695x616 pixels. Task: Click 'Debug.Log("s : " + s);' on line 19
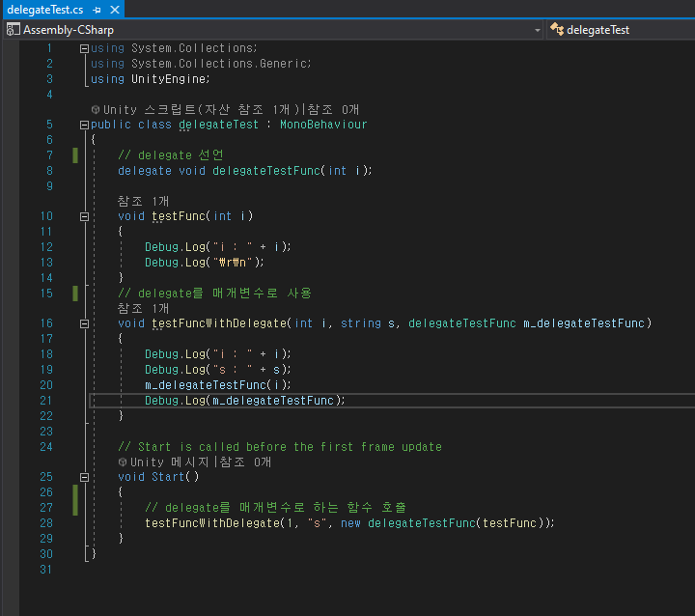217,370
